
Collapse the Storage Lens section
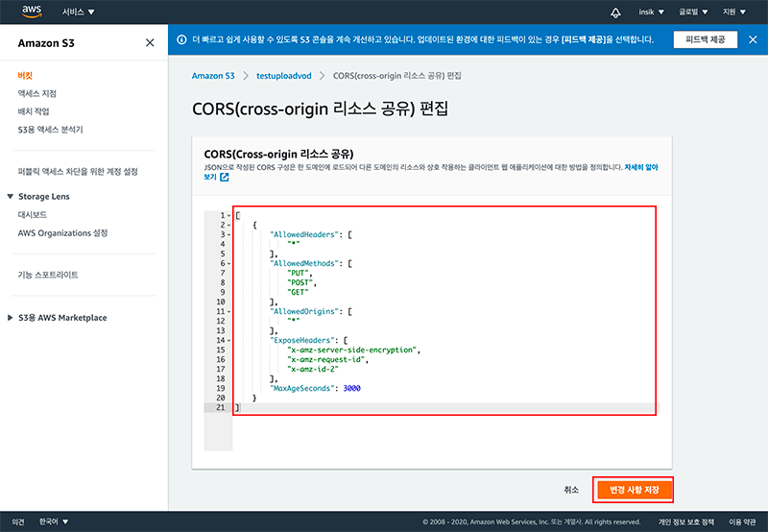click(11, 197)
